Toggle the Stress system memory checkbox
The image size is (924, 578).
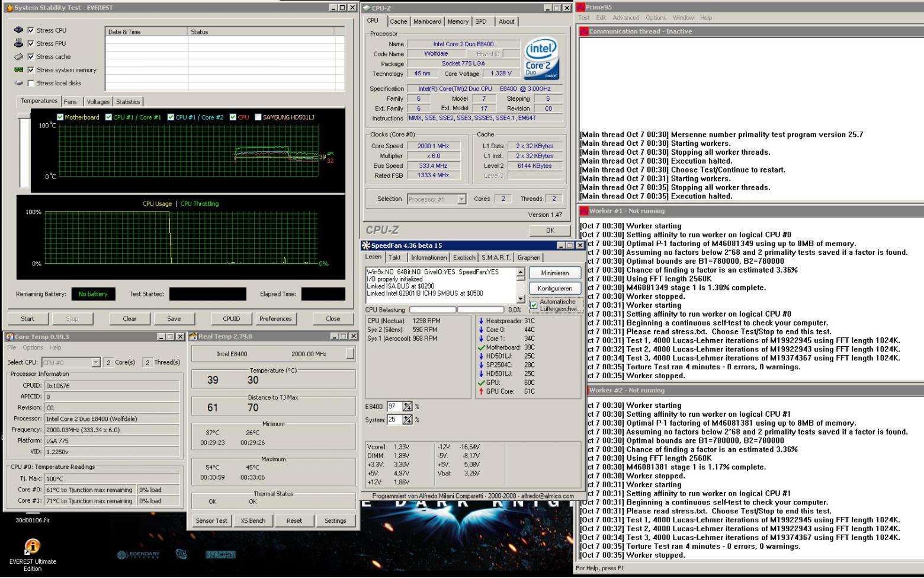(x=31, y=70)
